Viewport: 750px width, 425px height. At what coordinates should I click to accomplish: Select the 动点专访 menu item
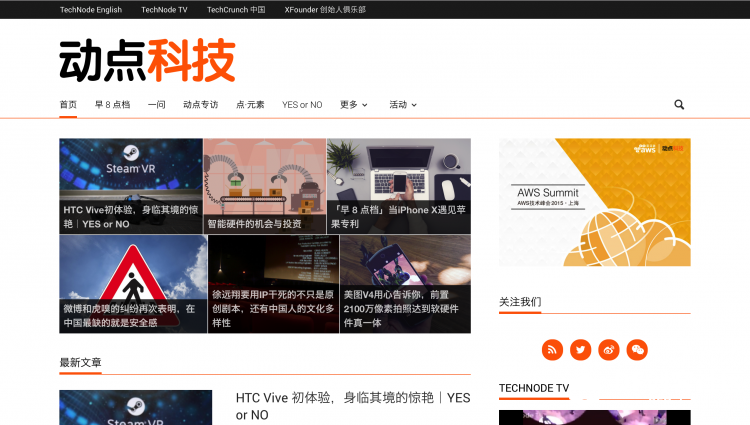[200, 105]
